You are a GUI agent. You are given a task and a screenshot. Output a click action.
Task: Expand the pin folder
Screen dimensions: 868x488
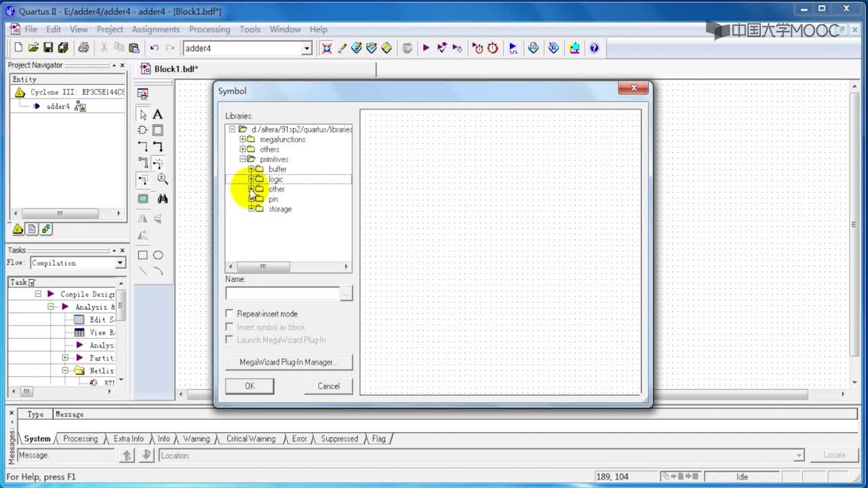251,199
